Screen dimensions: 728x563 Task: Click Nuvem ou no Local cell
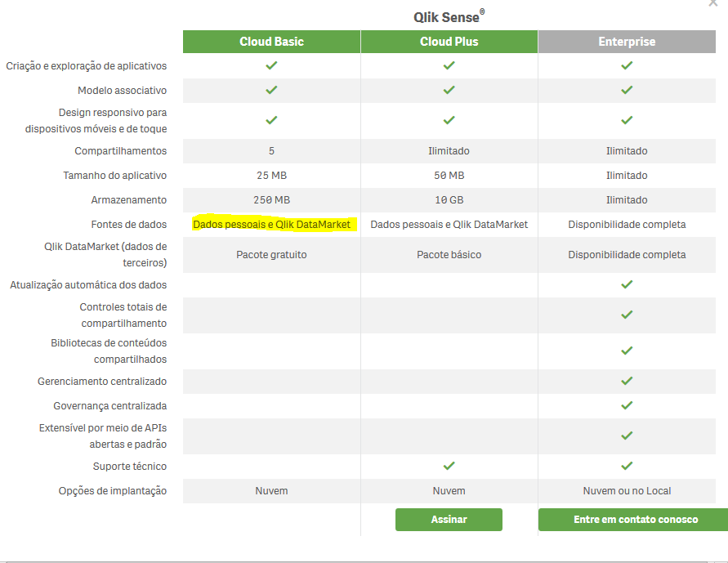(x=627, y=491)
